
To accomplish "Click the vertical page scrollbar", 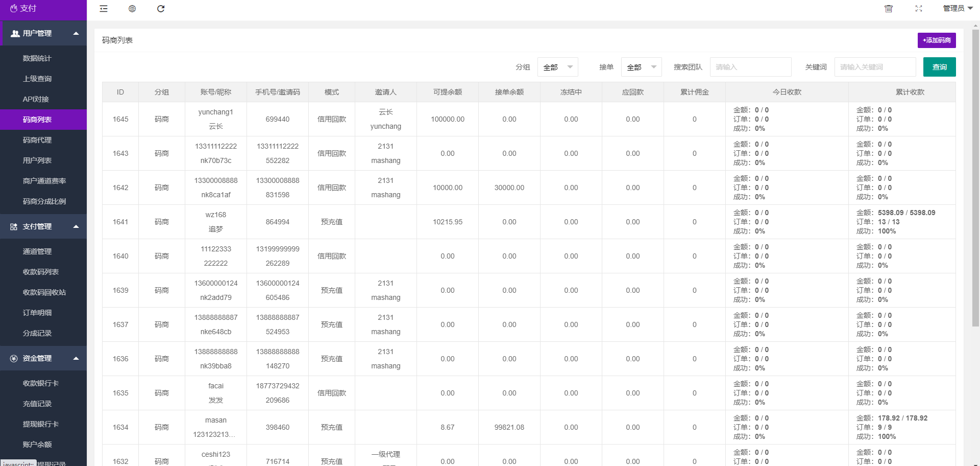I will [x=975, y=179].
